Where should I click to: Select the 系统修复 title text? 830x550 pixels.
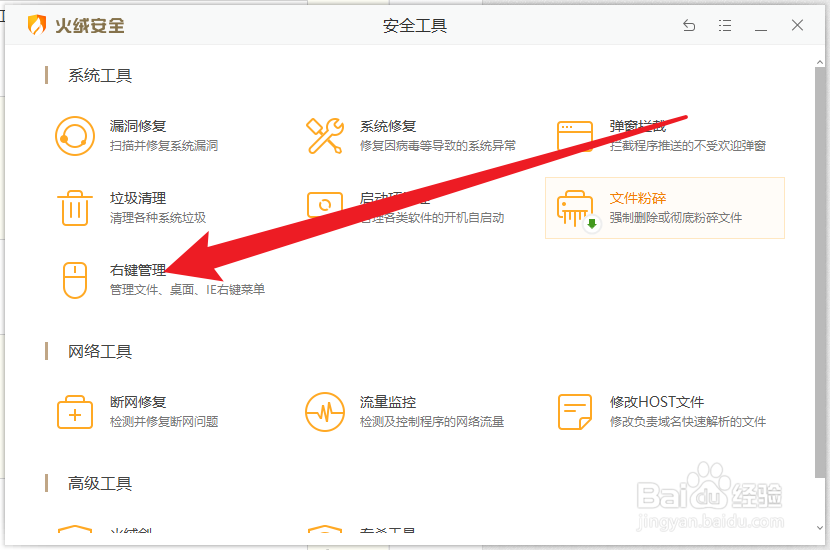pyautogui.click(x=388, y=126)
